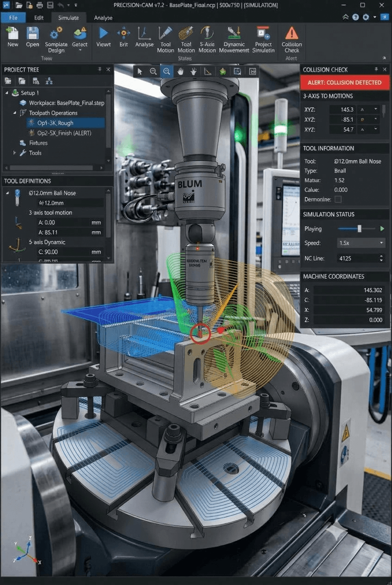Click the green play button in Simulation Status
The image size is (392, 585).
[382, 229]
